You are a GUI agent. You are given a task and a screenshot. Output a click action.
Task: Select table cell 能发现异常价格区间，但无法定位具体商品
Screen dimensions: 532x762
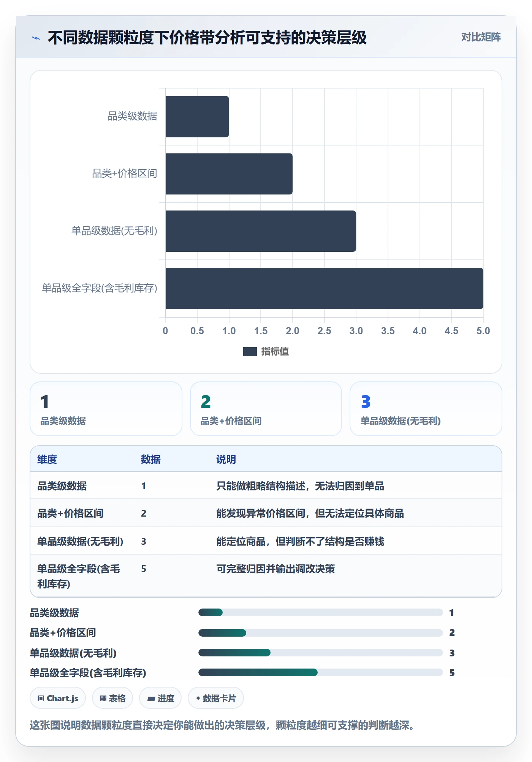pos(310,513)
